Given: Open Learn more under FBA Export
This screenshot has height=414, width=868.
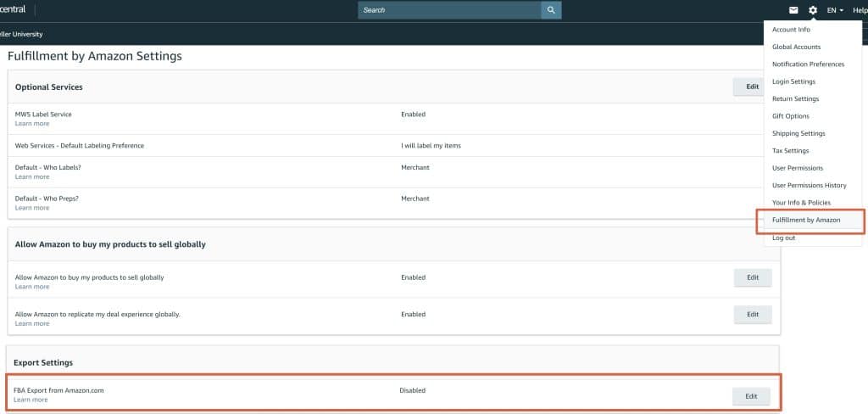Looking at the screenshot, I should click(31, 400).
